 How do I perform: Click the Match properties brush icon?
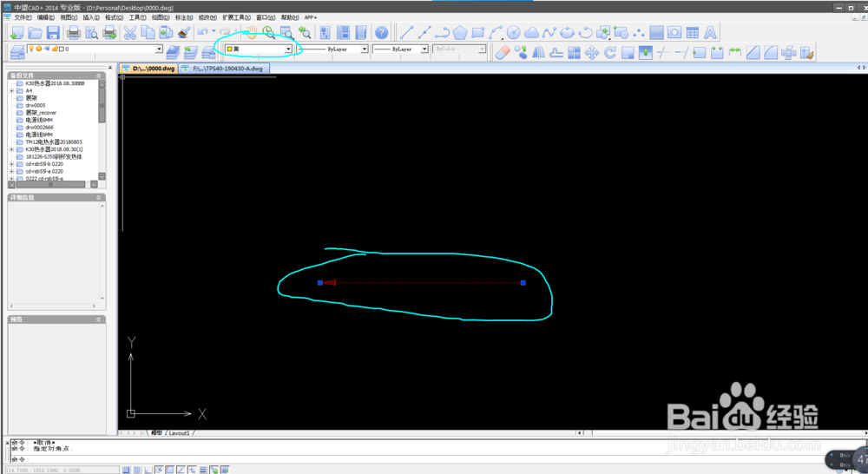tap(184, 33)
